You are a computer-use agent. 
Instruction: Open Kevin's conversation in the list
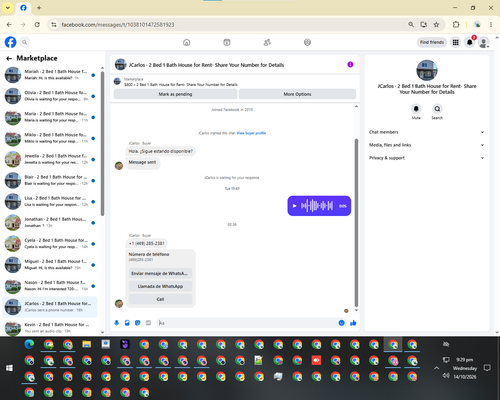(50, 328)
